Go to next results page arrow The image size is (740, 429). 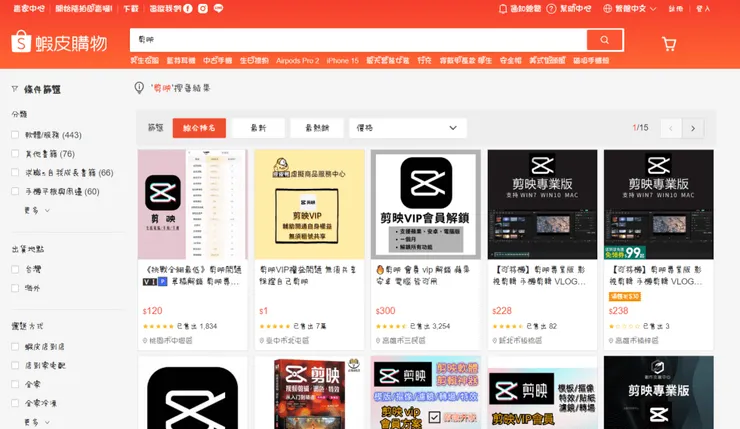(693, 128)
